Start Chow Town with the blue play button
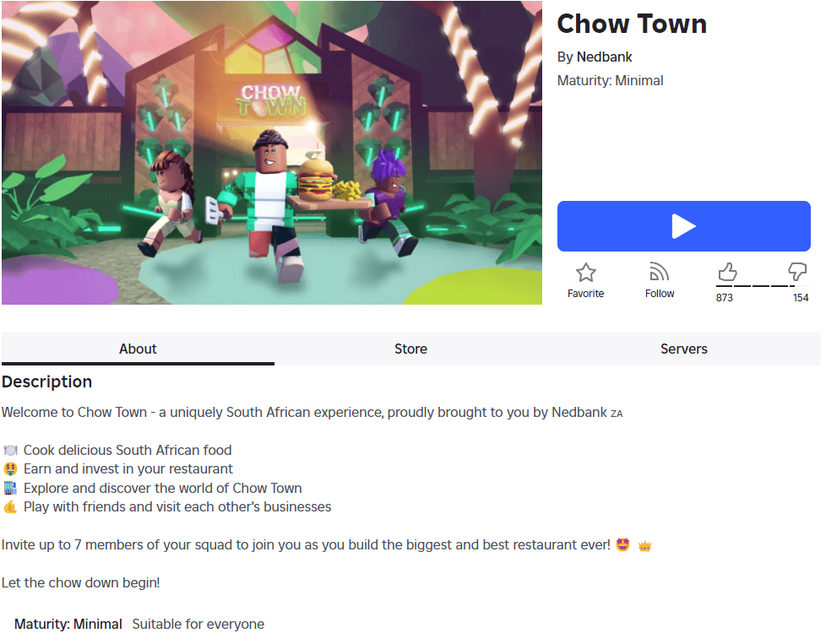The image size is (826, 644). tap(684, 226)
